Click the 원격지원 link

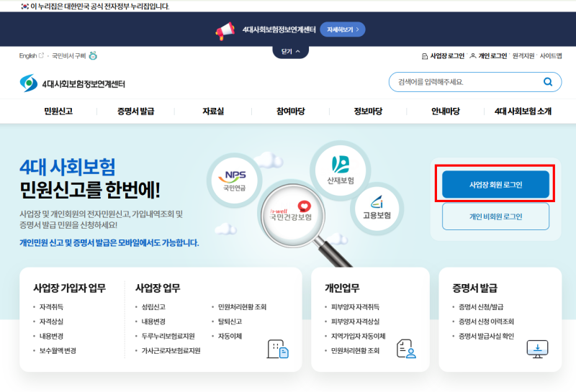click(x=523, y=56)
